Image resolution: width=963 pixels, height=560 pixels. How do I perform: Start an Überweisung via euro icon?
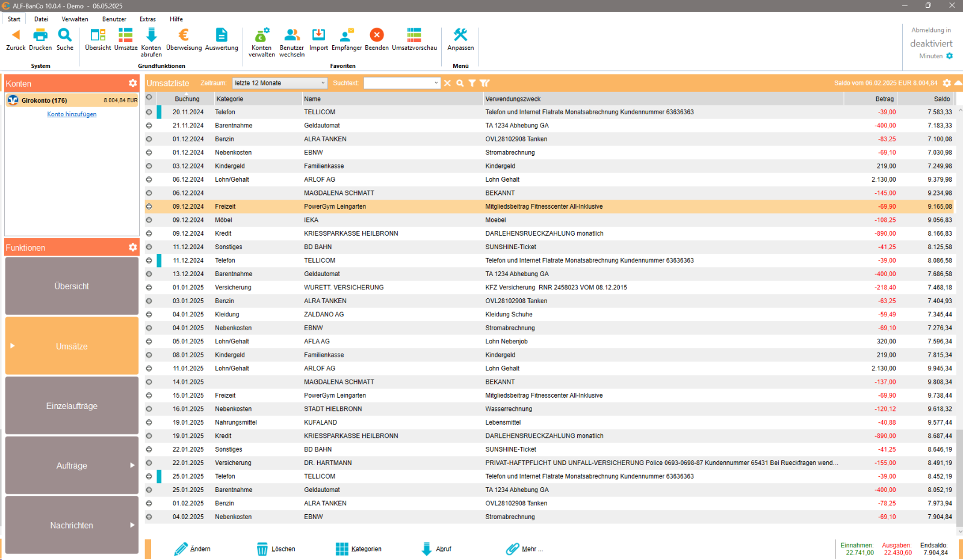(x=184, y=35)
